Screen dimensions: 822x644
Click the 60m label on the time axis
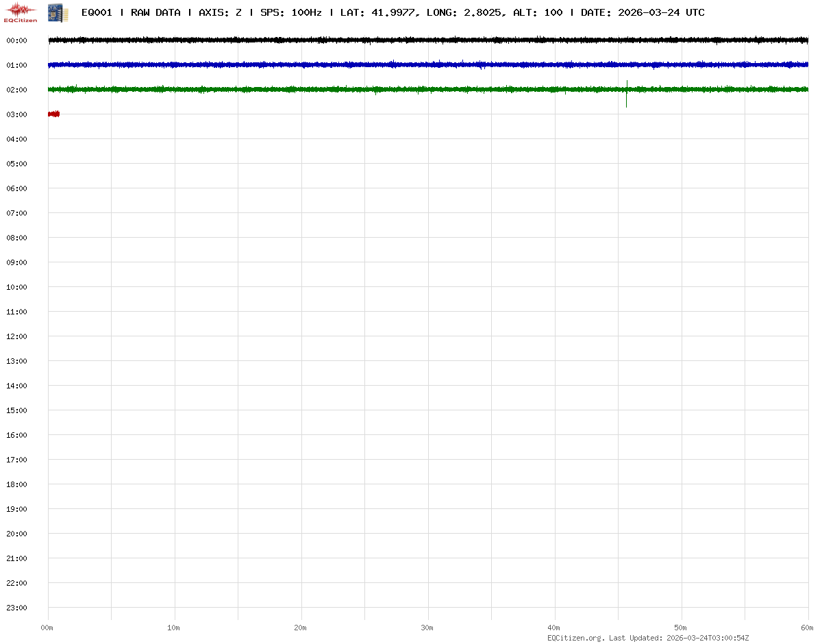point(808,628)
